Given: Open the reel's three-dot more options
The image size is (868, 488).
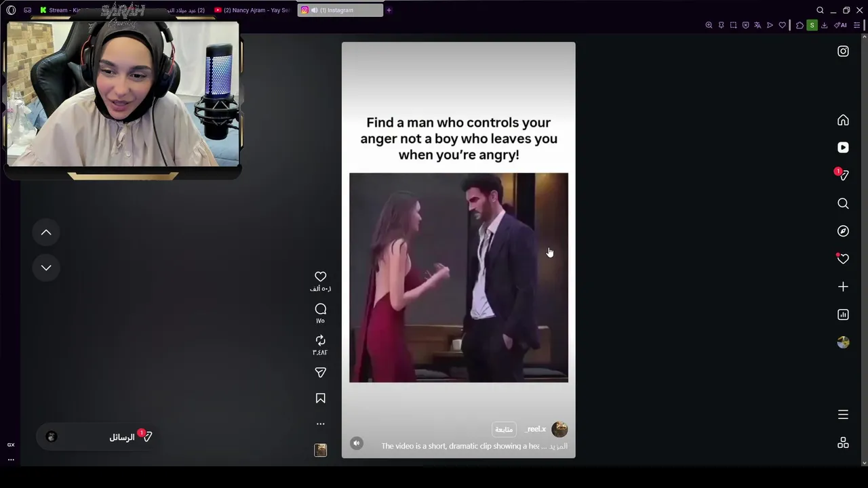Looking at the screenshot, I should click(321, 424).
